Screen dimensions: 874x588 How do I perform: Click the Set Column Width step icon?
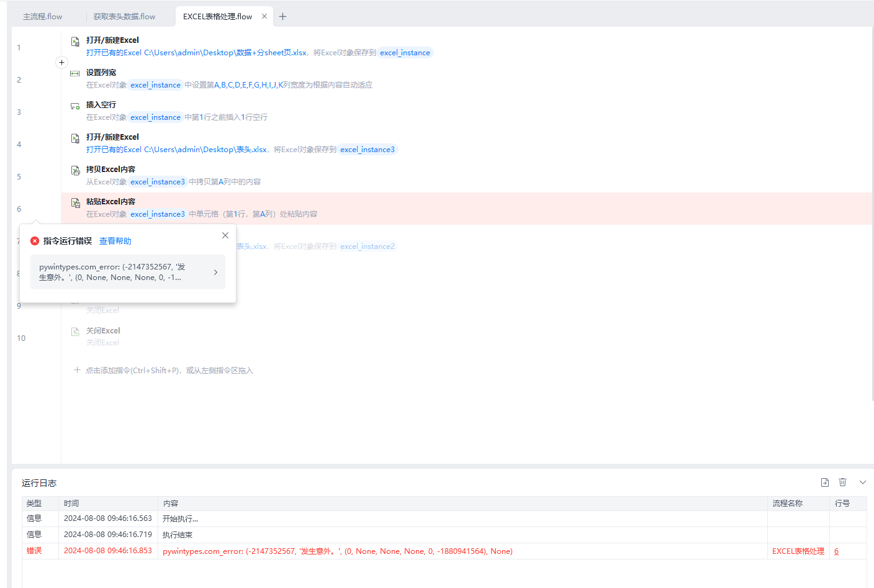tap(75, 73)
